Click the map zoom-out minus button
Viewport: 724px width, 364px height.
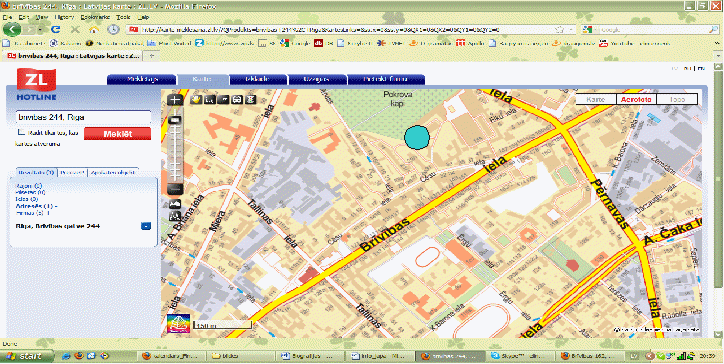[175, 189]
